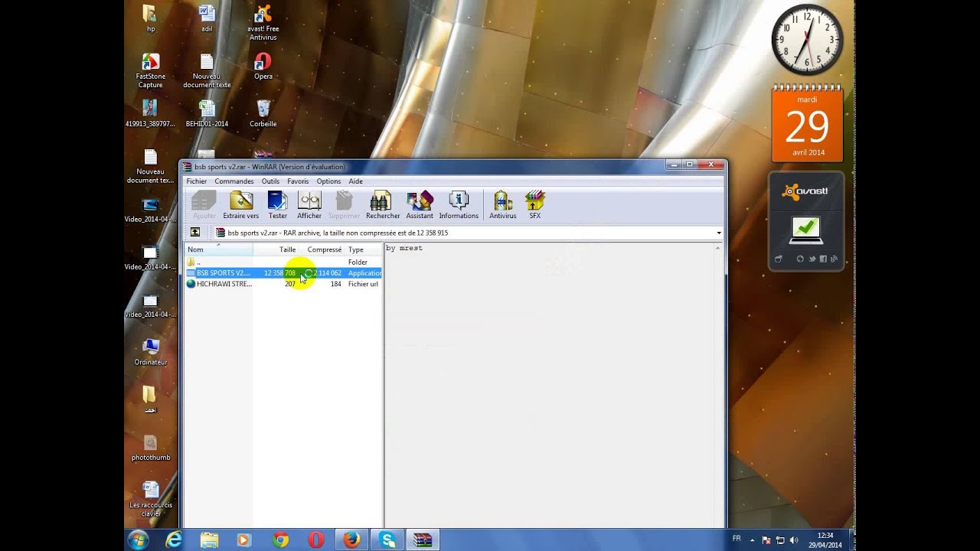Click the up-one-level folder button
980x551 pixels.
(x=195, y=233)
